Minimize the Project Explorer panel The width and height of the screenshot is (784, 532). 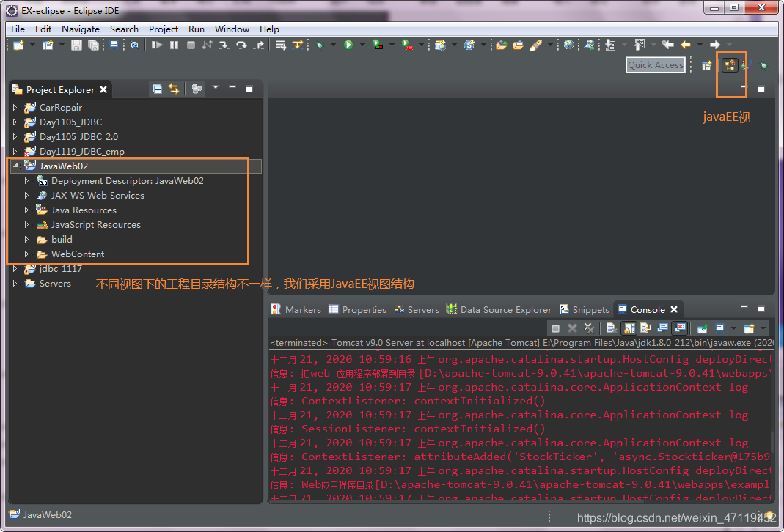[232, 88]
